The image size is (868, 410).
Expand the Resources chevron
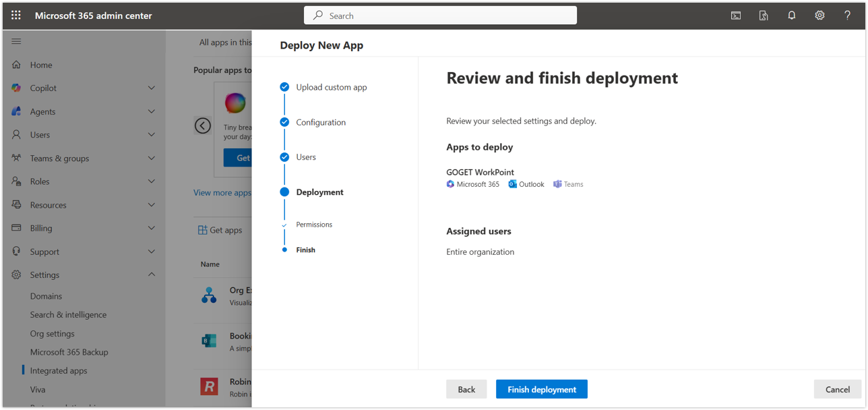[x=152, y=205]
